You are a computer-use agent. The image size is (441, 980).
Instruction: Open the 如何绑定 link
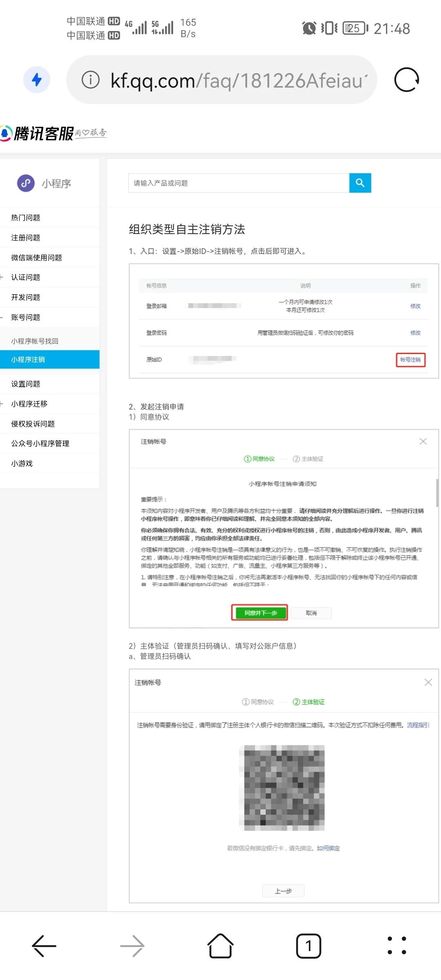(328, 848)
